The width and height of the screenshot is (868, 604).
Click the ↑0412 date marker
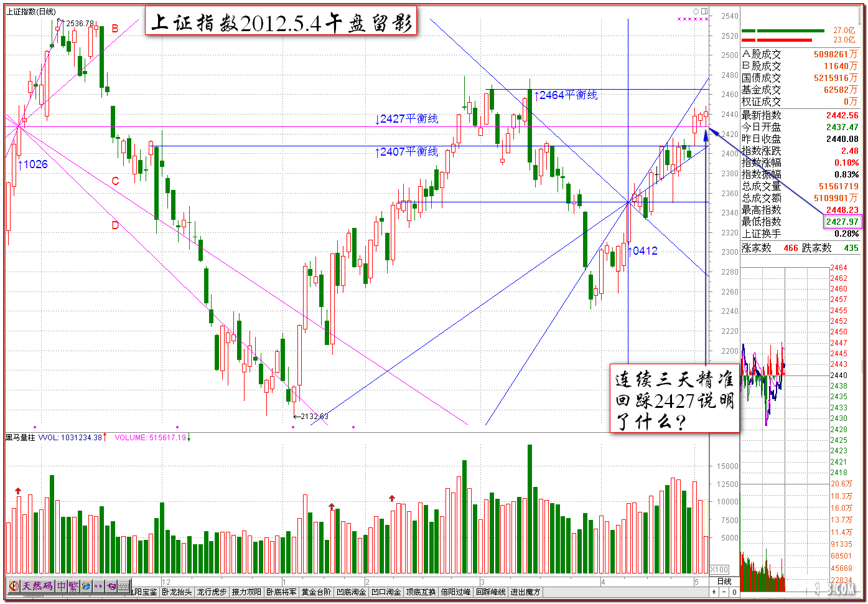[x=642, y=251]
